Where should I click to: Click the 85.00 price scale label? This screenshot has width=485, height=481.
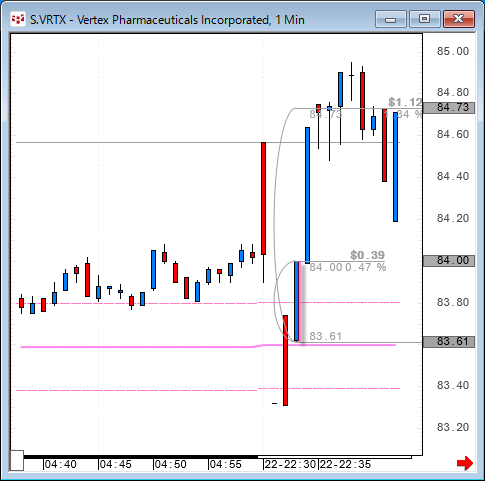[453, 51]
